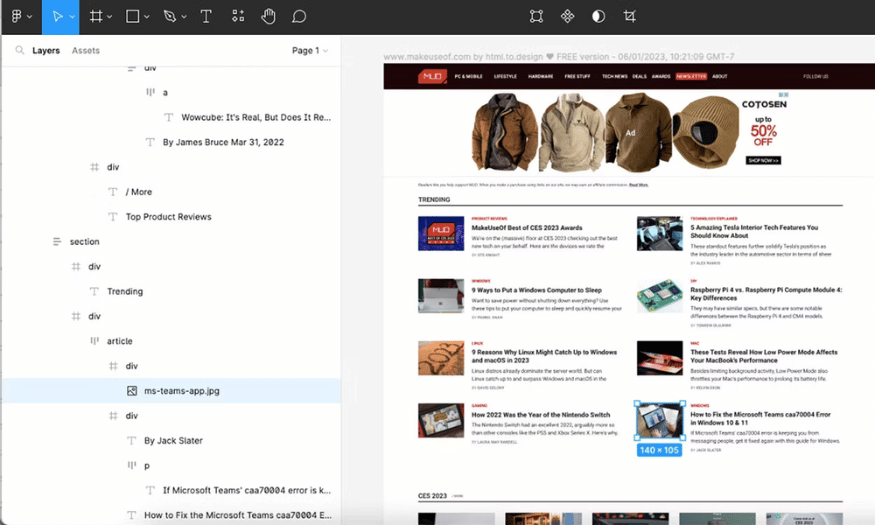Click LIFESTYLE in site nav

click(x=506, y=76)
